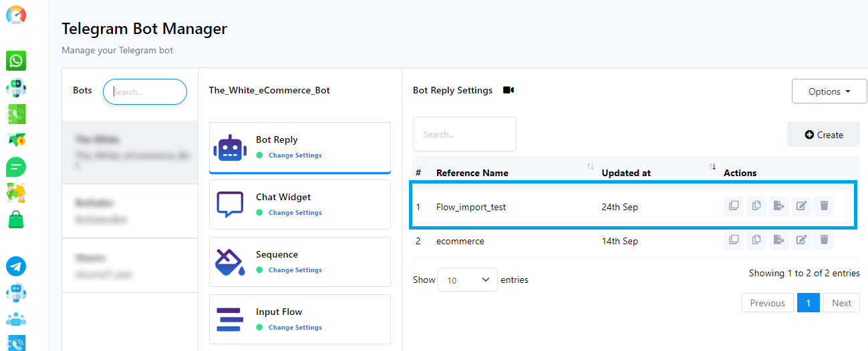Screen dimensions: 868x351
Task: Export the ecommerce bot reply flow
Action: click(x=778, y=240)
